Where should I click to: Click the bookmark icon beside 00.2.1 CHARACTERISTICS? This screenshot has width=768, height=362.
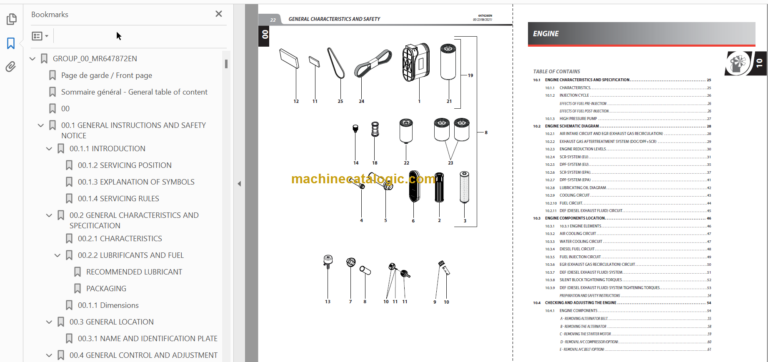pyautogui.click(x=69, y=239)
